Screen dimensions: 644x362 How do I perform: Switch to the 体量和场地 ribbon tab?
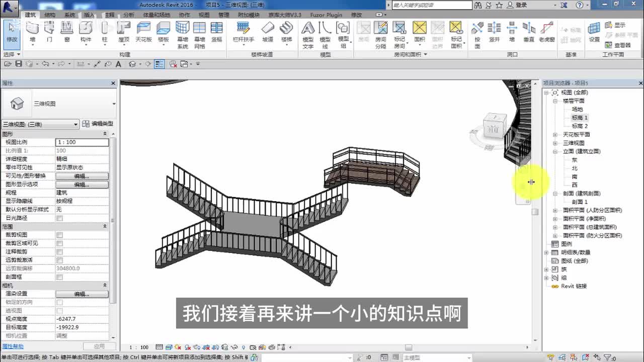[156, 15]
